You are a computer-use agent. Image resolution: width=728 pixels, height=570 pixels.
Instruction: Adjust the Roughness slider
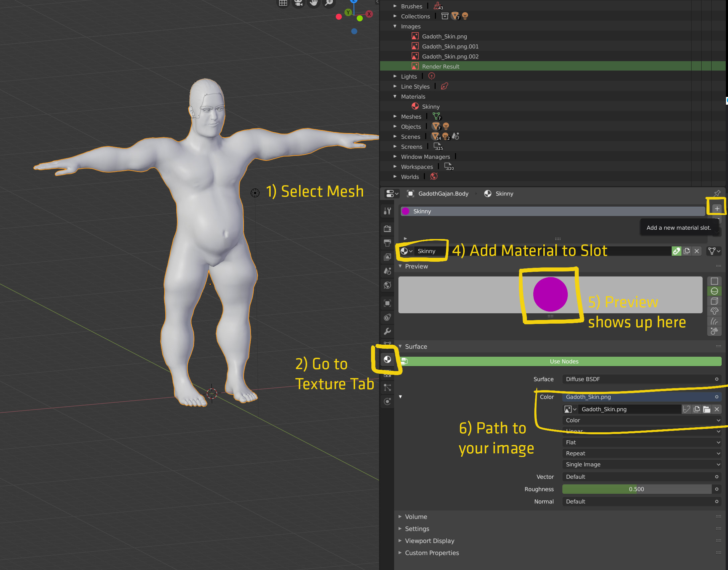[637, 489]
